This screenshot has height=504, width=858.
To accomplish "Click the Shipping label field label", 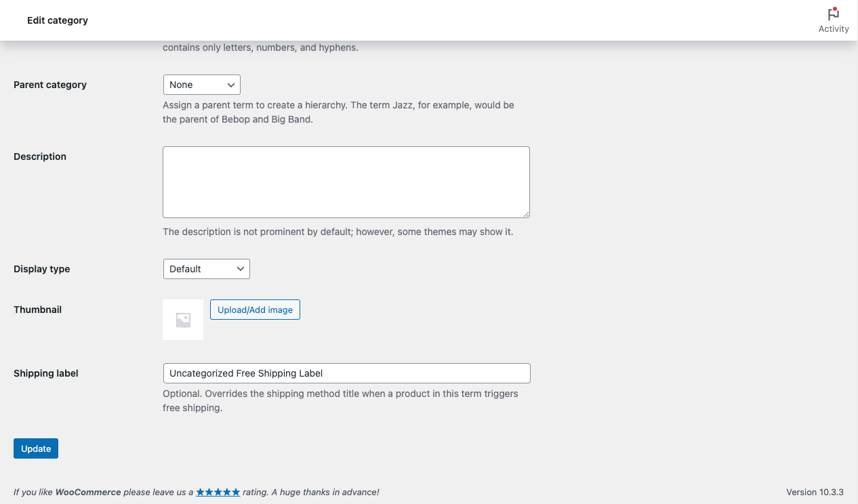I will [46, 373].
